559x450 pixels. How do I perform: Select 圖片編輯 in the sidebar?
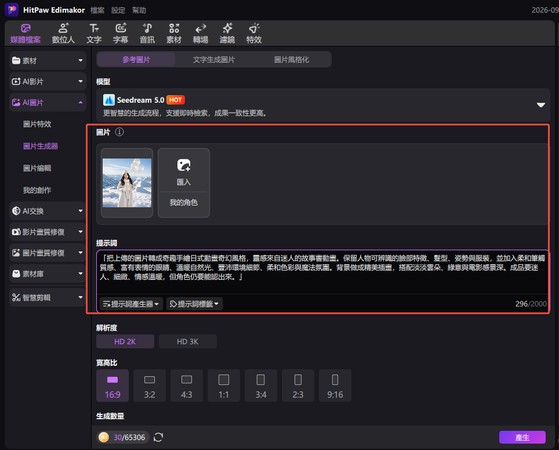point(37,168)
